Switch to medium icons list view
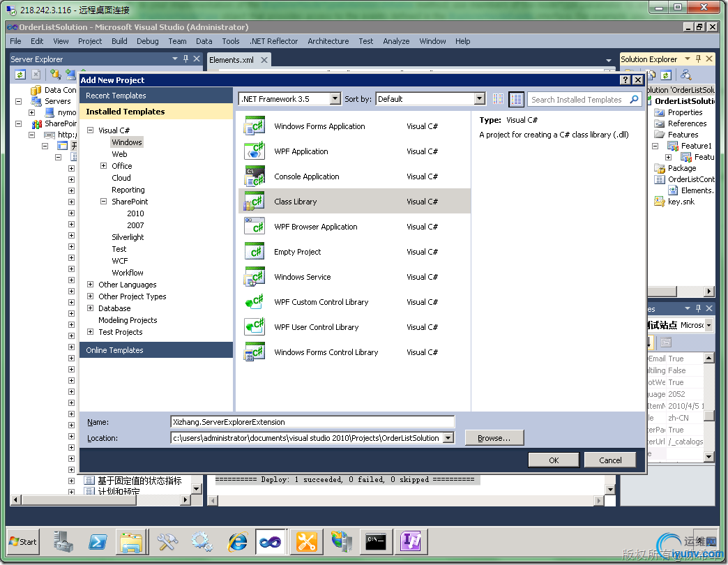Screen dimensions: 728x565 (x=516, y=99)
